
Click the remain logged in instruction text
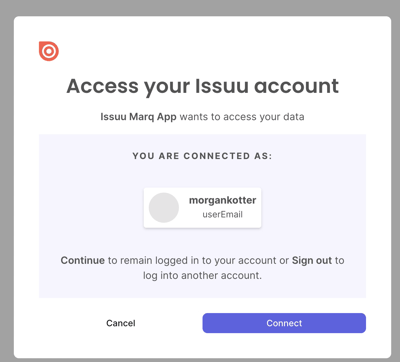[x=198, y=260]
